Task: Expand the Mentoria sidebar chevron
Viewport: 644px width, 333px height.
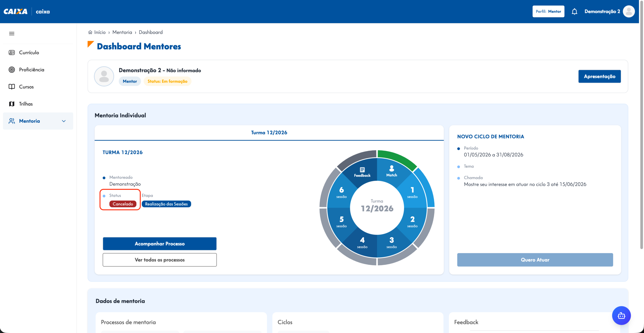Action: [x=64, y=121]
